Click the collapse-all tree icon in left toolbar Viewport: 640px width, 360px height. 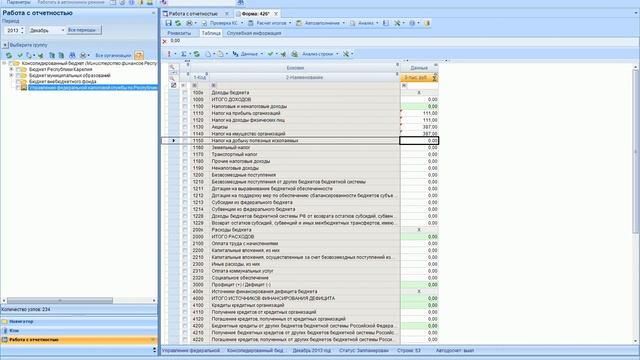click(61, 55)
